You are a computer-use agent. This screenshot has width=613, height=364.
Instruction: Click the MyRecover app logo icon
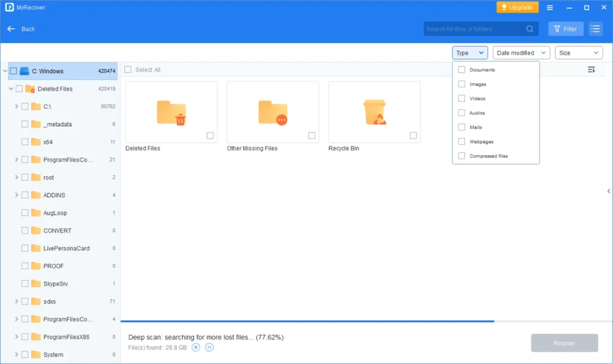point(10,7)
